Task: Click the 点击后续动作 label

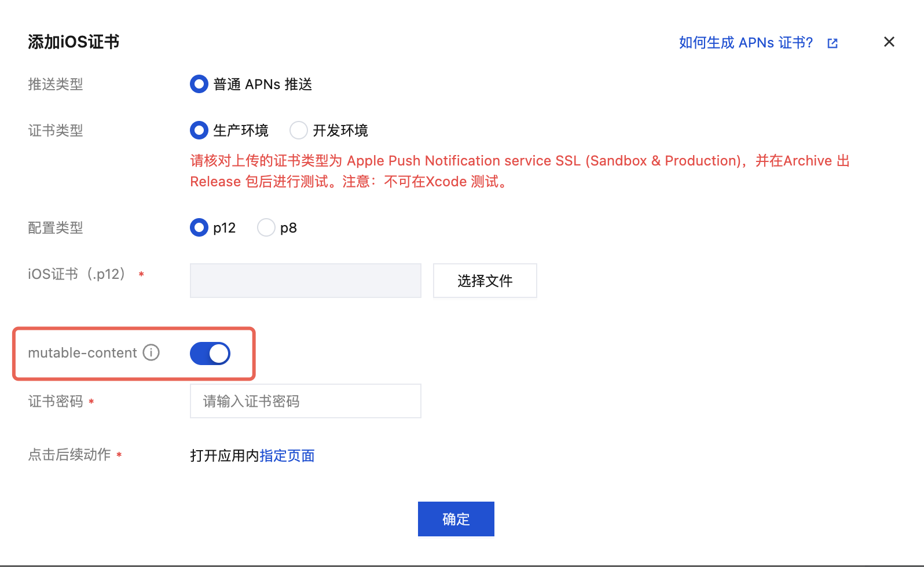Action: 69,455
